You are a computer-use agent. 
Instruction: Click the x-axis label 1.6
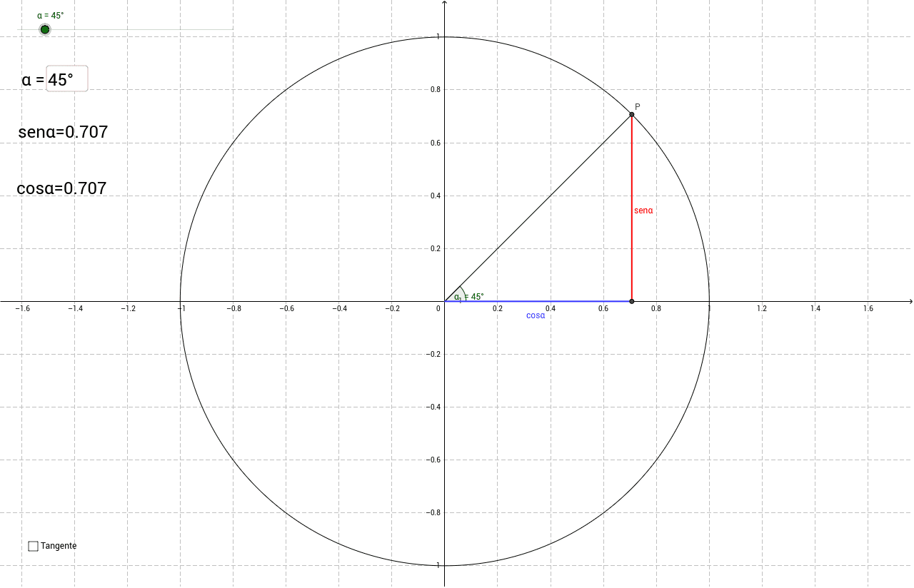868,308
